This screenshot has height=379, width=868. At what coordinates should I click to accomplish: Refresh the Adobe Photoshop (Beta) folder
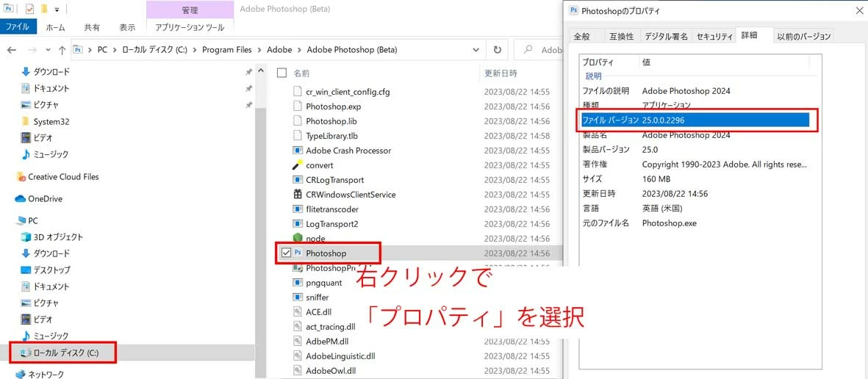pos(497,50)
